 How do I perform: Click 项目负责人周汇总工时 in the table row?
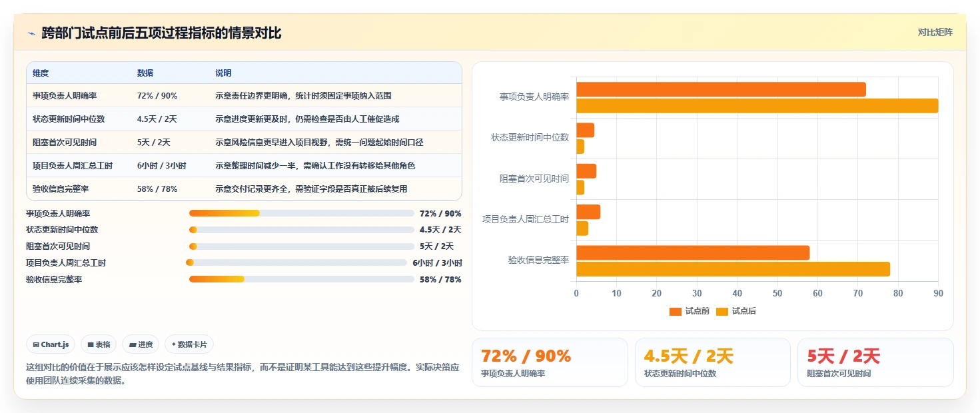[x=73, y=166]
